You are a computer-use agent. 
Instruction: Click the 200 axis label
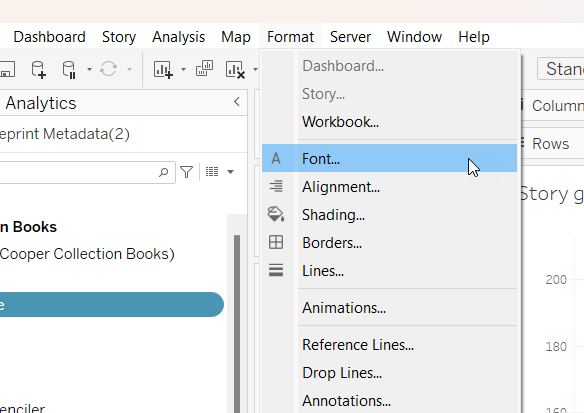[556, 279]
